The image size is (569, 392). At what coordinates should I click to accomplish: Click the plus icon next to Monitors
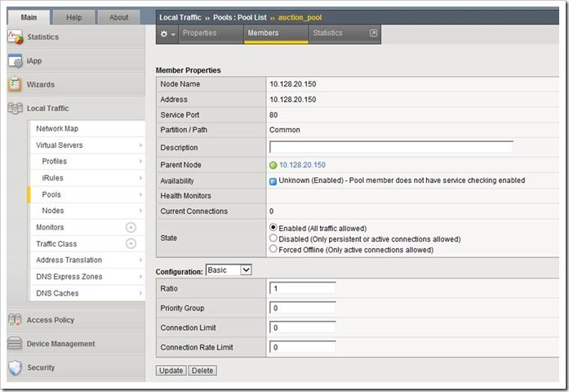pos(131,227)
